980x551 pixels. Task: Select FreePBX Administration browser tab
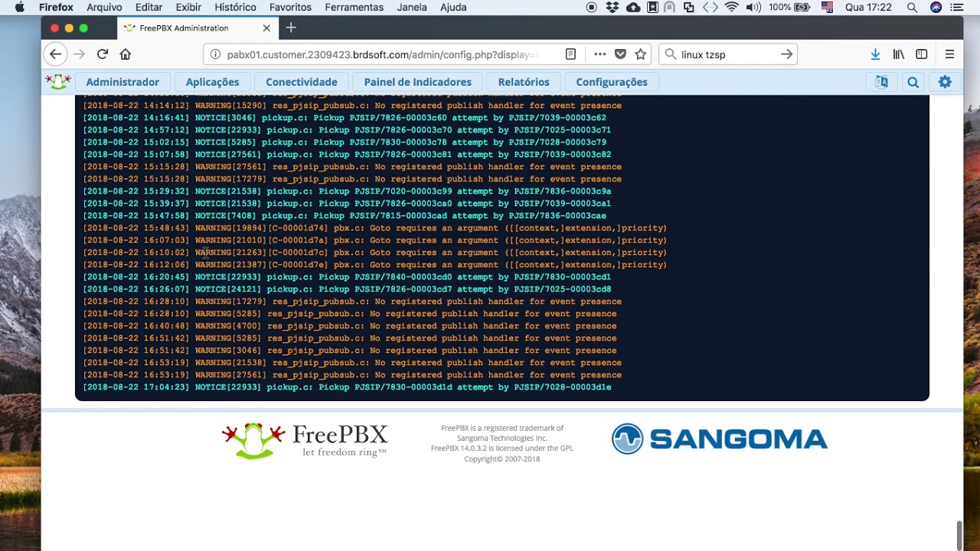(198, 28)
